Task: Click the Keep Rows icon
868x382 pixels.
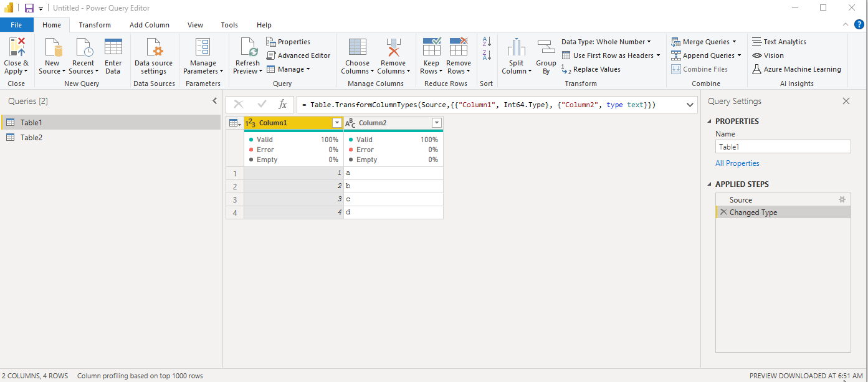Action: (x=431, y=47)
